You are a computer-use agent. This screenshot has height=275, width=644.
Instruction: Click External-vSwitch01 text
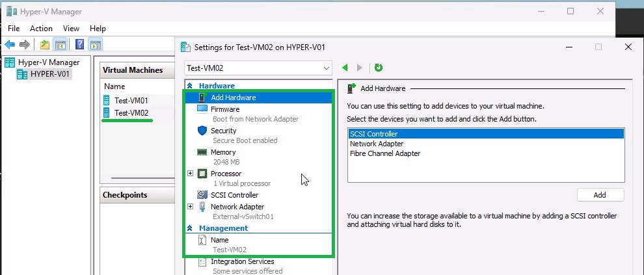point(243,216)
